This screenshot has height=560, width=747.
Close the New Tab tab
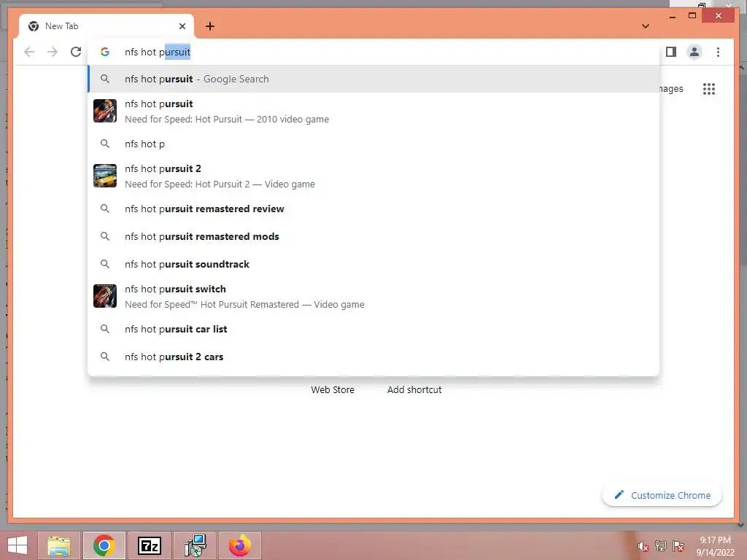click(x=182, y=26)
